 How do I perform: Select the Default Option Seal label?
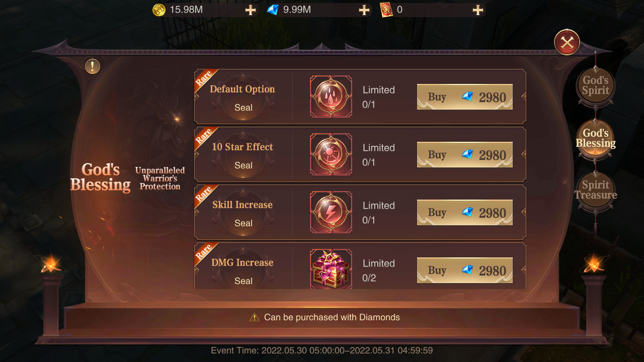[243, 98]
